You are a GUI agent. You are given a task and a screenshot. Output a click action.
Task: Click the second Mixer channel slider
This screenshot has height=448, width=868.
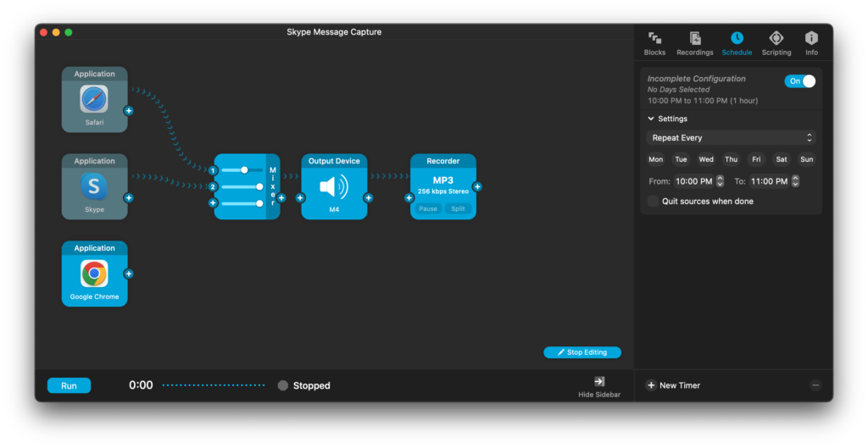click(x=242, y=187)
